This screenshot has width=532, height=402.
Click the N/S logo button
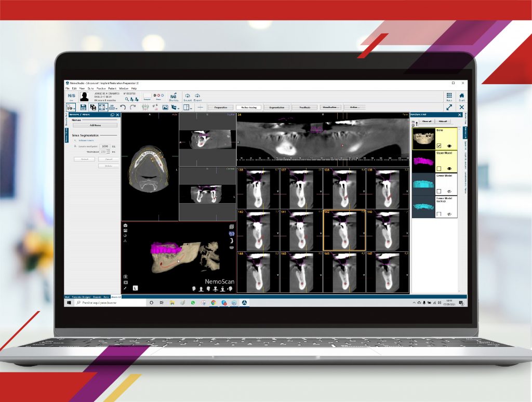pos(71,97)
